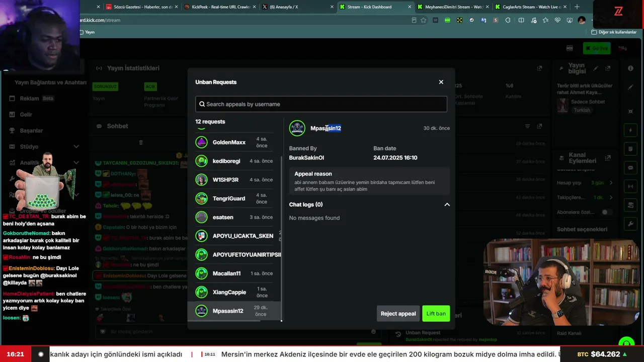
Task: Click the requests list scrollbar
Action: (282, 239)
